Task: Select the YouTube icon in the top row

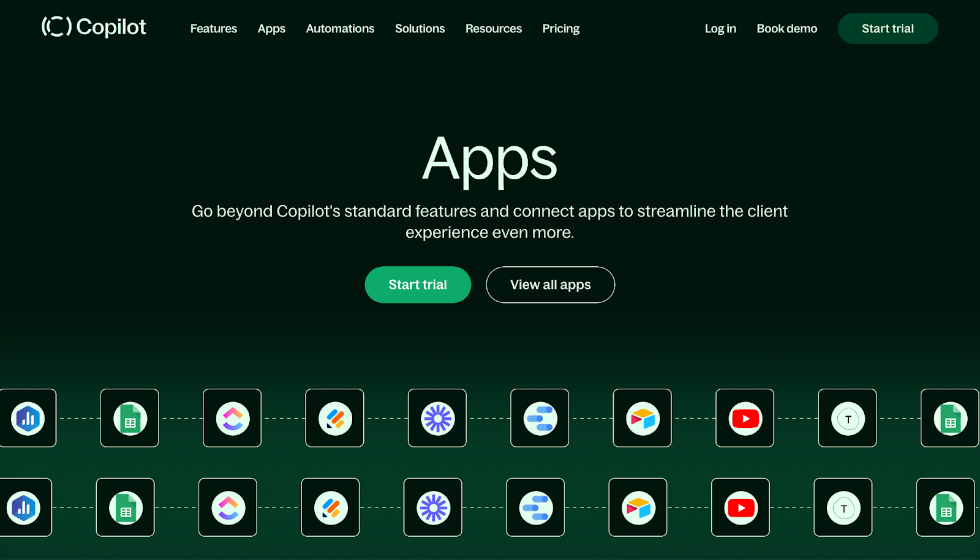Action: 745,418
